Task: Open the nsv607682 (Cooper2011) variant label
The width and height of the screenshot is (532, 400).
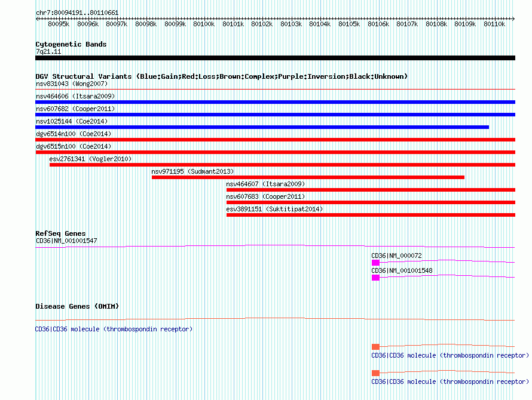Action: (75, 109)
